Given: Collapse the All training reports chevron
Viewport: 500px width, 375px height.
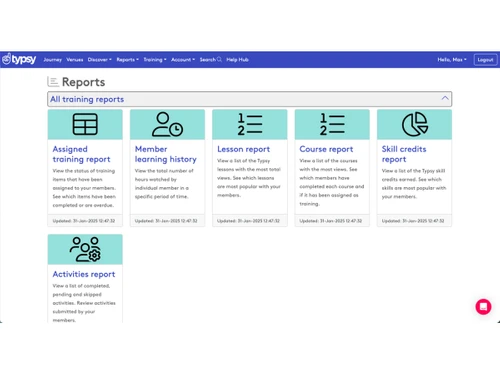Looking at the screenshot, I should tap(445, 98).
